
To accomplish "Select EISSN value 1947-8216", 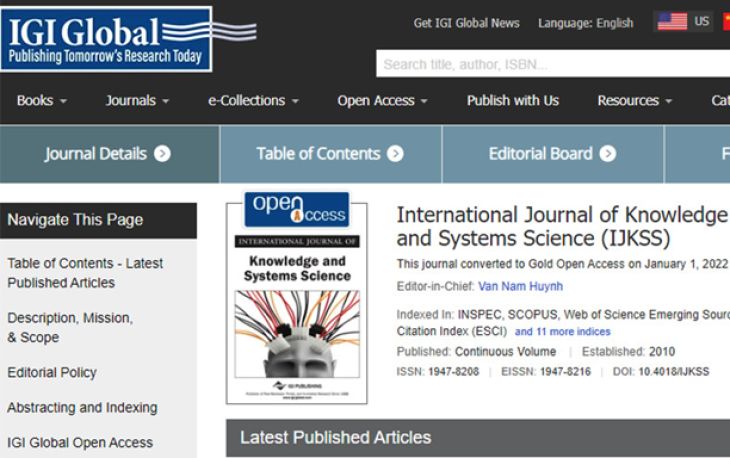I will click(565, 371).
